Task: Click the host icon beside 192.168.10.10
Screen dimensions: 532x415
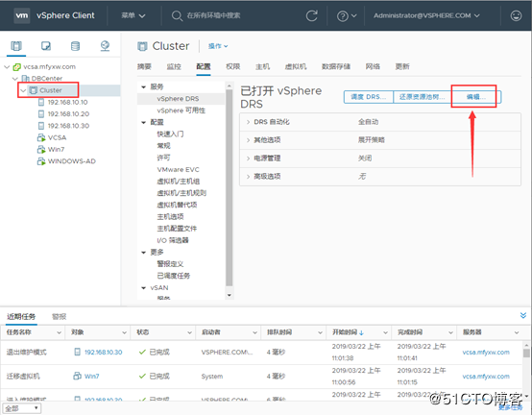Action: (x=41, y=102)
